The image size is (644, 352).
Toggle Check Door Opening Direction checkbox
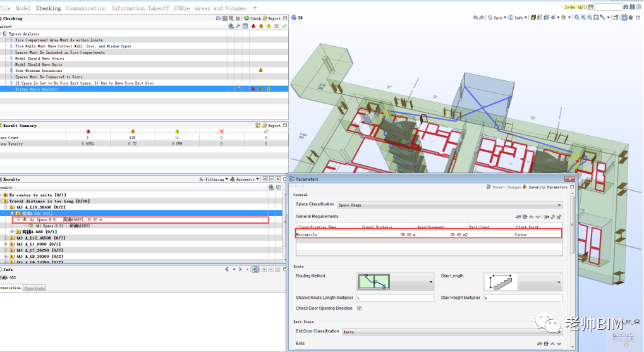pos(360,308)
